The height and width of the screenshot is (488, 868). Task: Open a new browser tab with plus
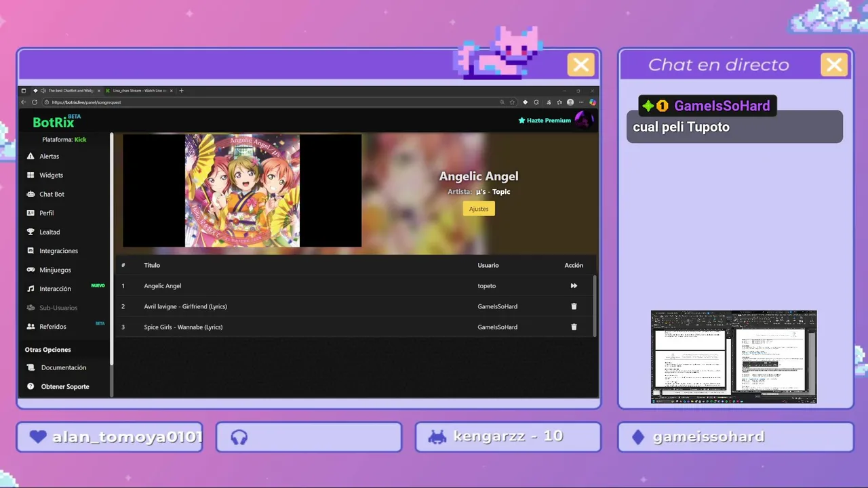[181, 91]
